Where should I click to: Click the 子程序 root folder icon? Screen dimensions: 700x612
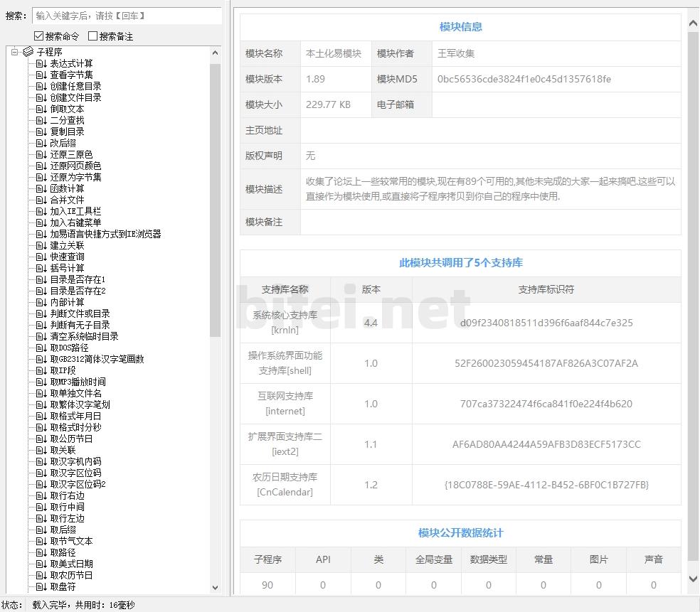coord(28,52)
